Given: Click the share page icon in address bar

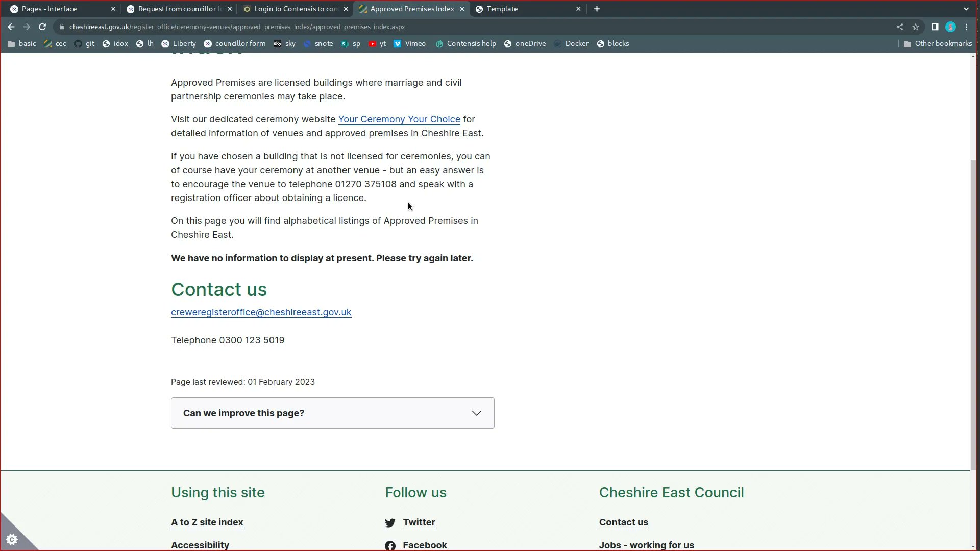Looking at the screenshot, I should click(x=900, y=27).
